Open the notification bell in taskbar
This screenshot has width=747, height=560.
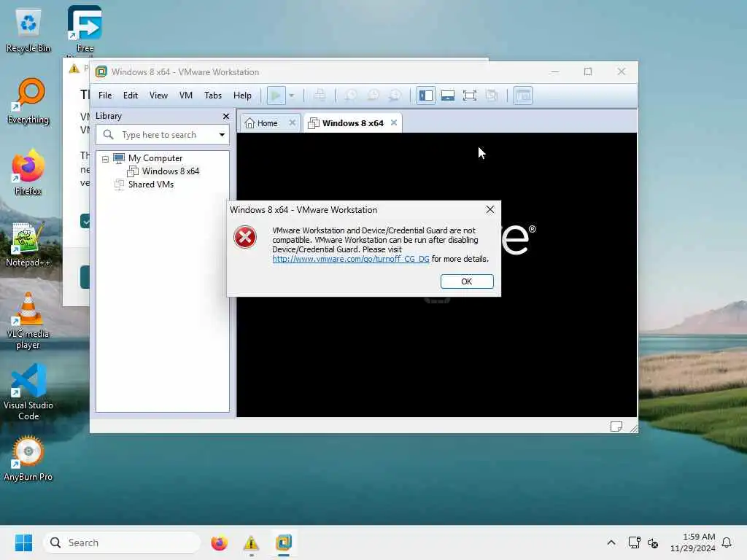point(727,542)
